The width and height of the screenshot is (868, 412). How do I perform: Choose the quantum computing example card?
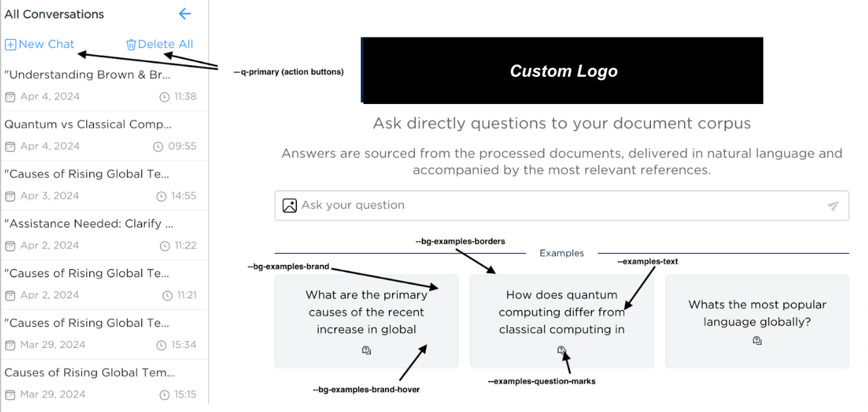(562, 312)
